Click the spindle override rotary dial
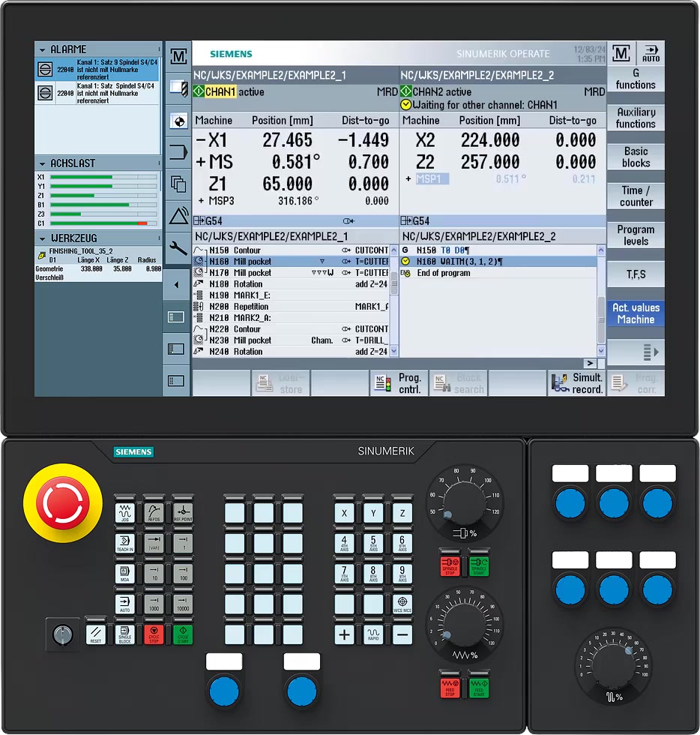This screenshot has height=735, width=700. click(465, 494)
